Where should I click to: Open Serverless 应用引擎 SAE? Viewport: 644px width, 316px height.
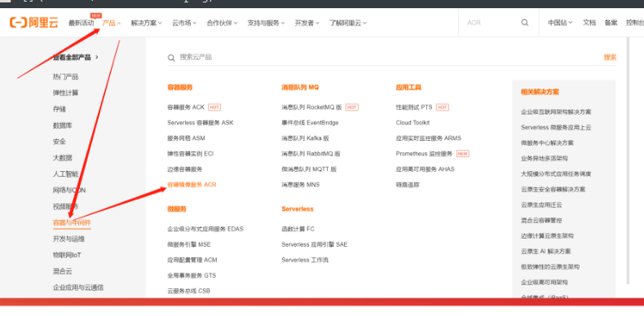pos(314,244)
